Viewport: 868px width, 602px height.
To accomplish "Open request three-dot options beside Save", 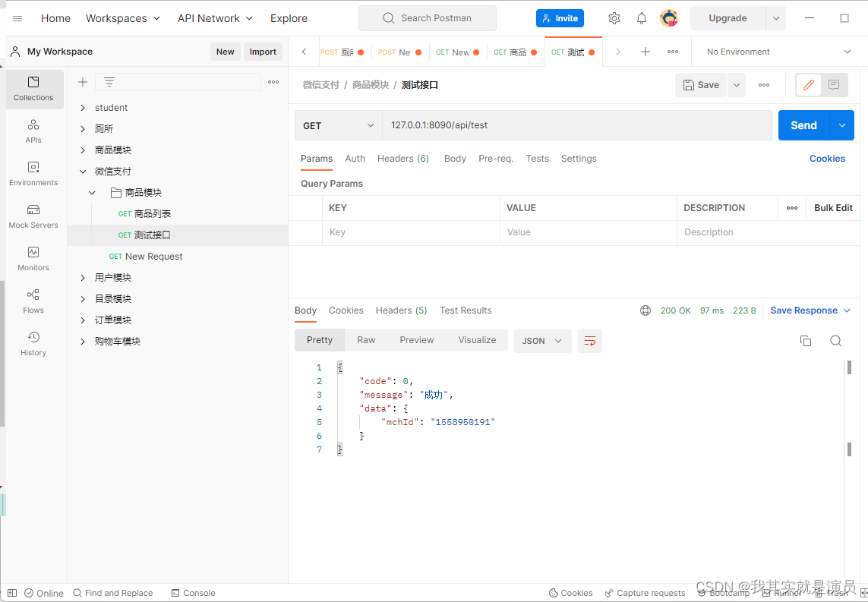I will coord(764,85).
